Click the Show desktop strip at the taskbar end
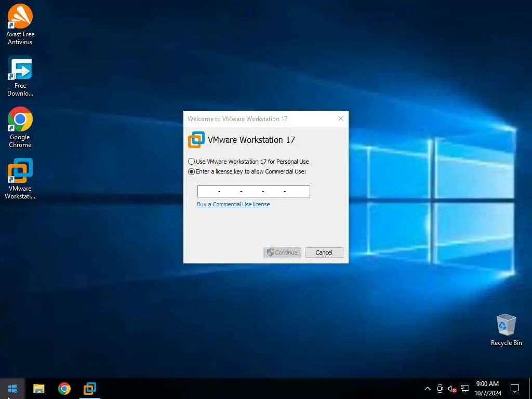 (530, 389)
